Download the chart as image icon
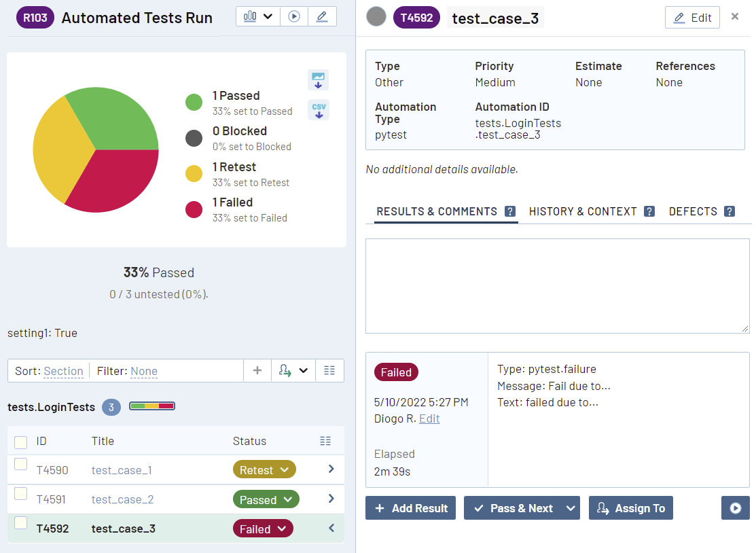The width and height of the screenshot is (756, 553). pyautogui.click(x=319, y=80)
